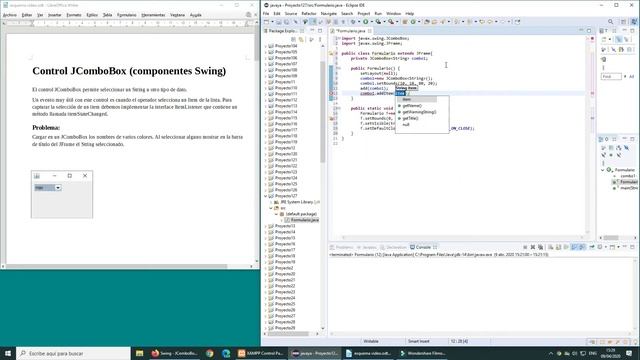This screenshot has height=360, width=640.
Task: Select getTitle() in autocomplete popup
Action: click(x=410, y=118)
